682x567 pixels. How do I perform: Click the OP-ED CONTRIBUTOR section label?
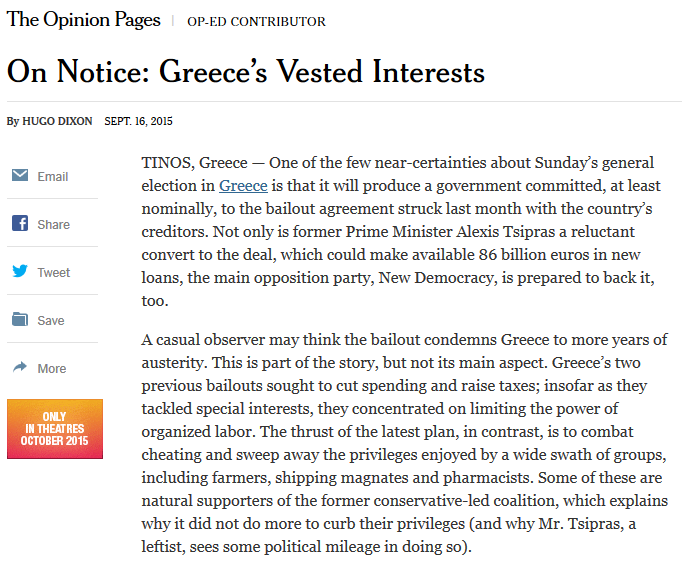(x=256, y=21)
